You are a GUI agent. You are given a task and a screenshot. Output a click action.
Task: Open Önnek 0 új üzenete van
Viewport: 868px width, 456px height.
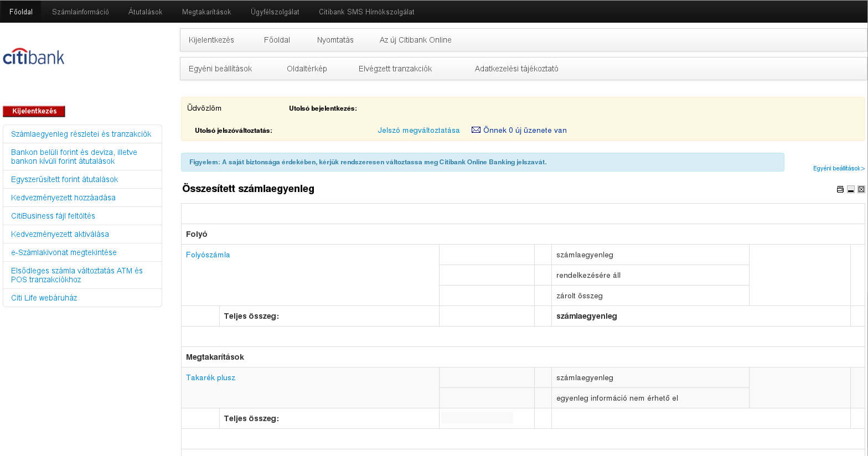pos(525,131)
